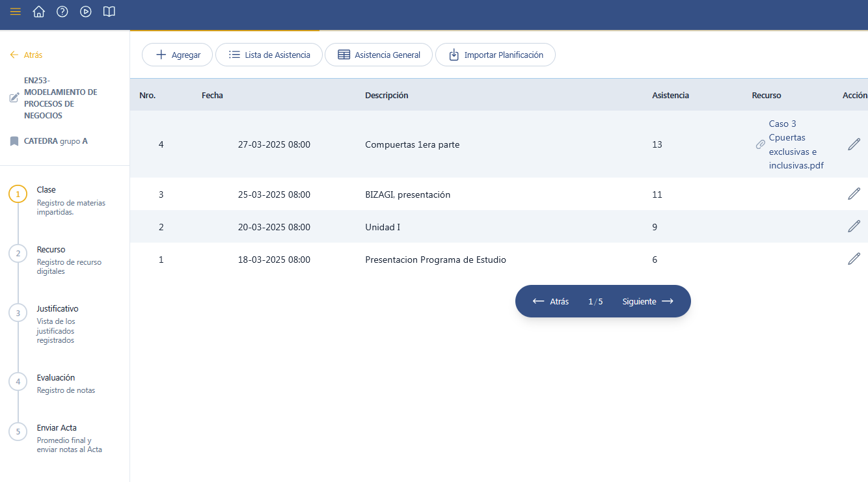Select step 3 Justificativo
The height and width of the screenshot is (482, 868).
pos(57,309)
